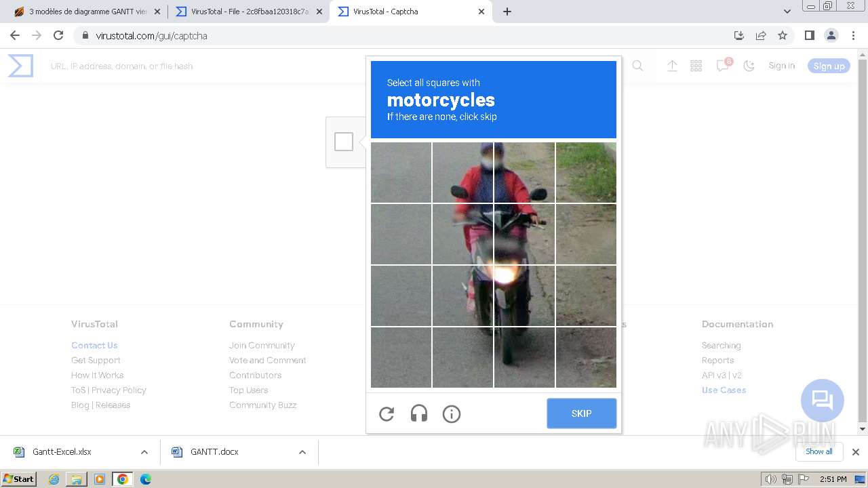
Task: Open Chrome from the taskbar
Action: (122, 479)
